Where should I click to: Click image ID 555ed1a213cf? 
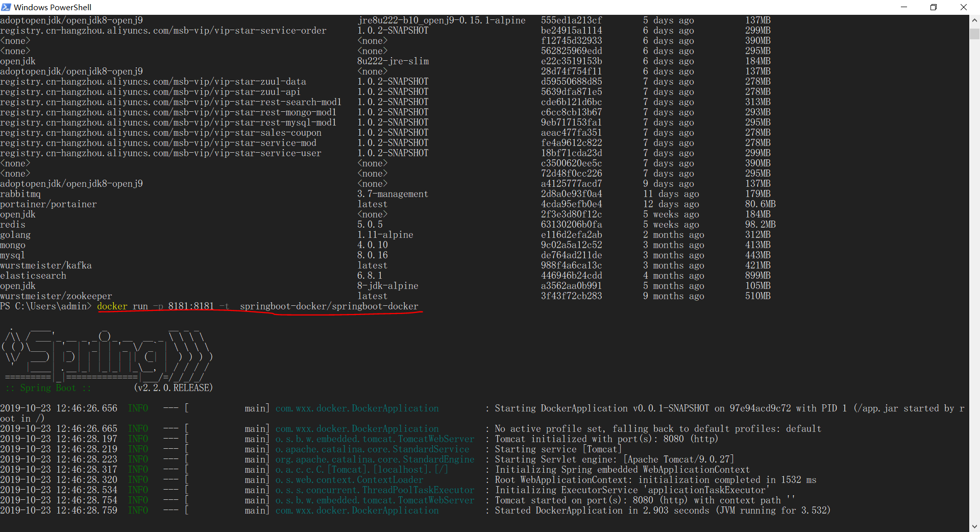(x=572, y=20)
